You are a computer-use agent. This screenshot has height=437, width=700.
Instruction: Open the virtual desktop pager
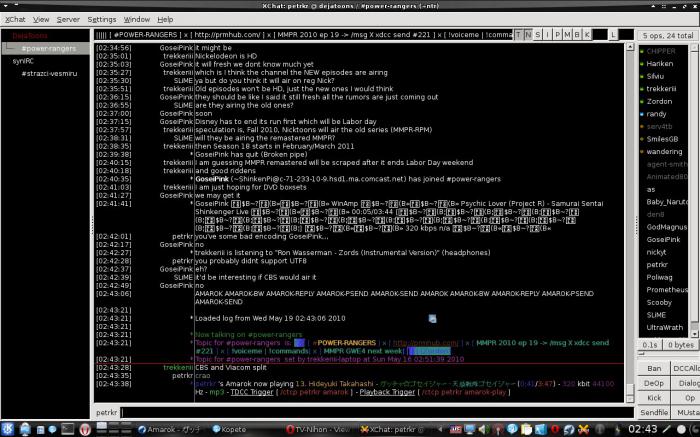point(114,429)
